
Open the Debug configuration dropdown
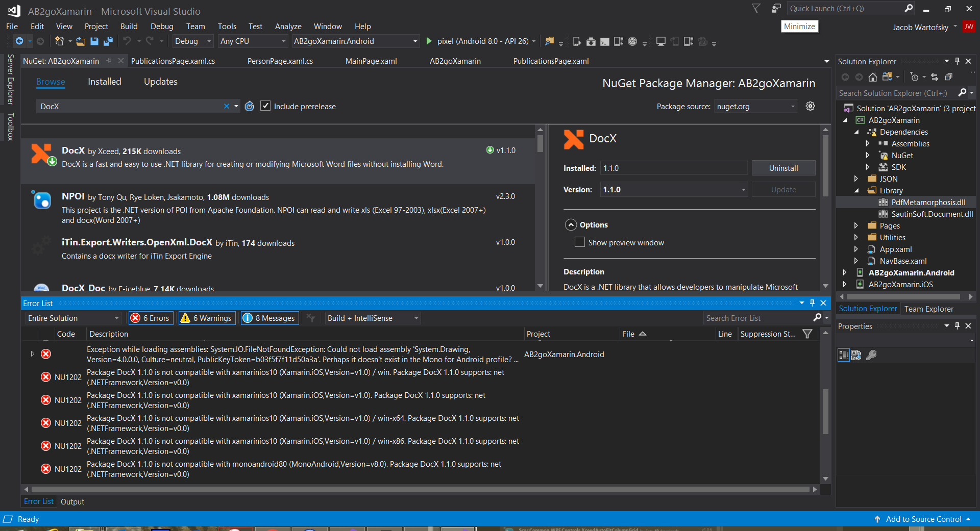coord(192,41)
